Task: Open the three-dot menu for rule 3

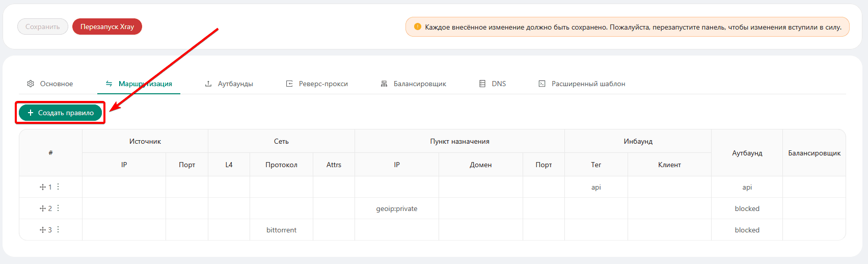Action: (x=58, y=230)
